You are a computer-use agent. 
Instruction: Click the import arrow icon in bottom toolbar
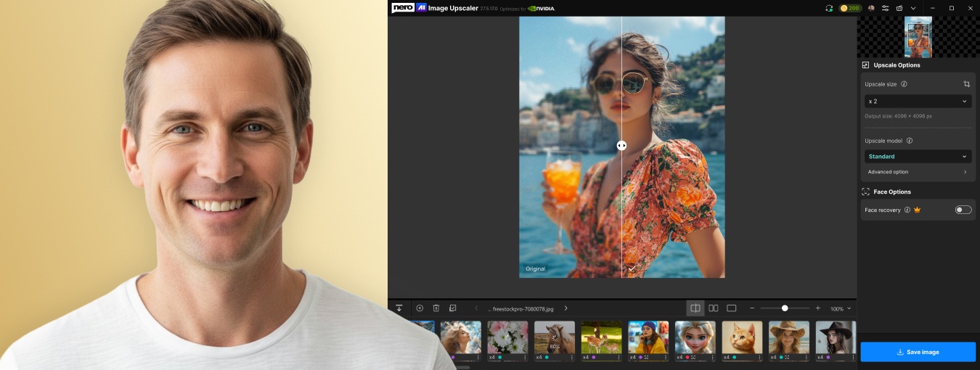[399, 308]
